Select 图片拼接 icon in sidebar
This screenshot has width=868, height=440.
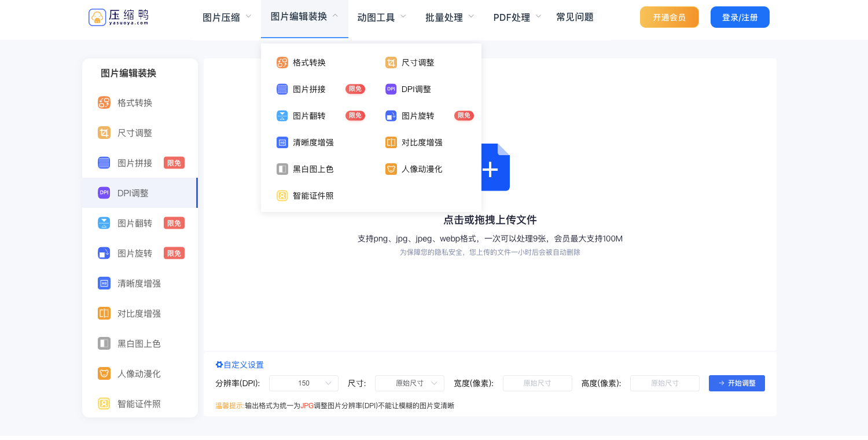pos(104,163)
